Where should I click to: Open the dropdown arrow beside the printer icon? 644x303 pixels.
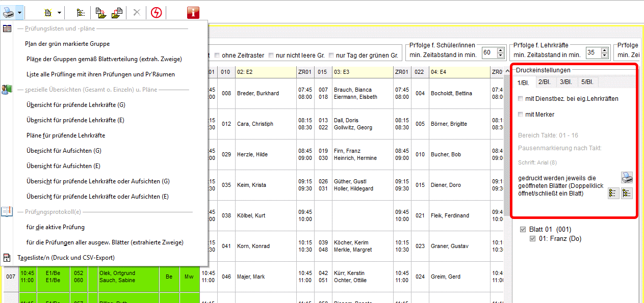[19, 12]
